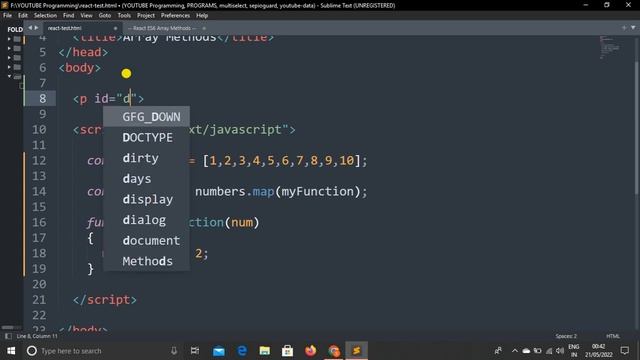Click the minimap code preview
The height and width of the screenshot is (360, 640).
click(610, 47)
